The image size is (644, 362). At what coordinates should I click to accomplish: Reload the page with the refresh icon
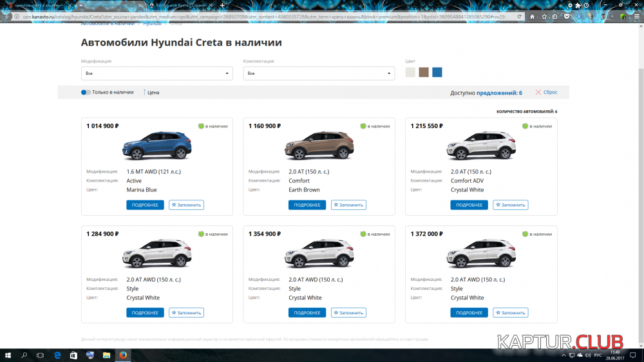point(519,17)
